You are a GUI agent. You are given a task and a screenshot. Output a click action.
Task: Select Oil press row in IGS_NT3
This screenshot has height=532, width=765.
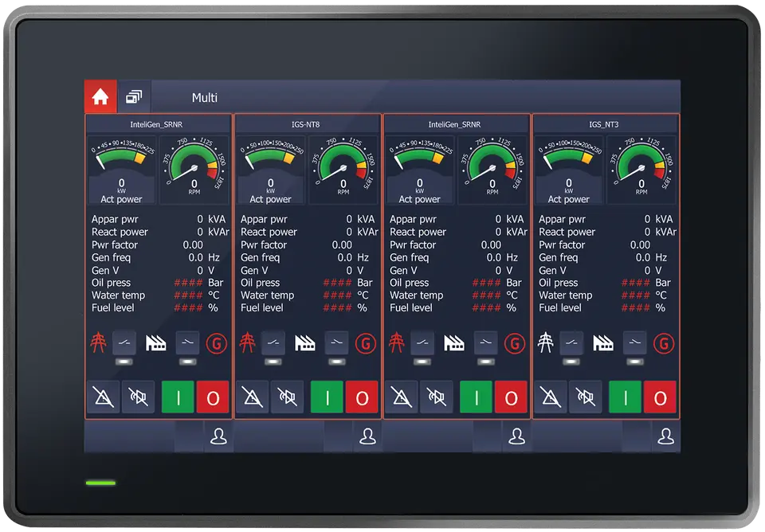[x=606, y=283]
